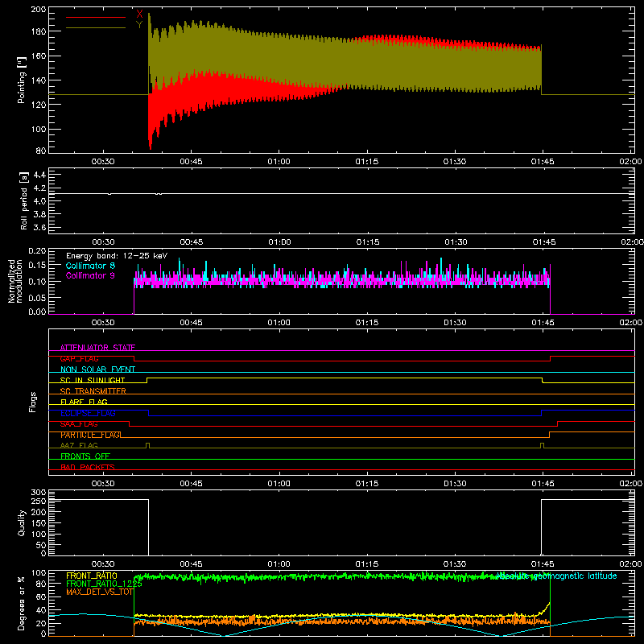Click the 'Degrees or %' axis title
Viewport: 644px width, 644px height.
click(22, 604)
